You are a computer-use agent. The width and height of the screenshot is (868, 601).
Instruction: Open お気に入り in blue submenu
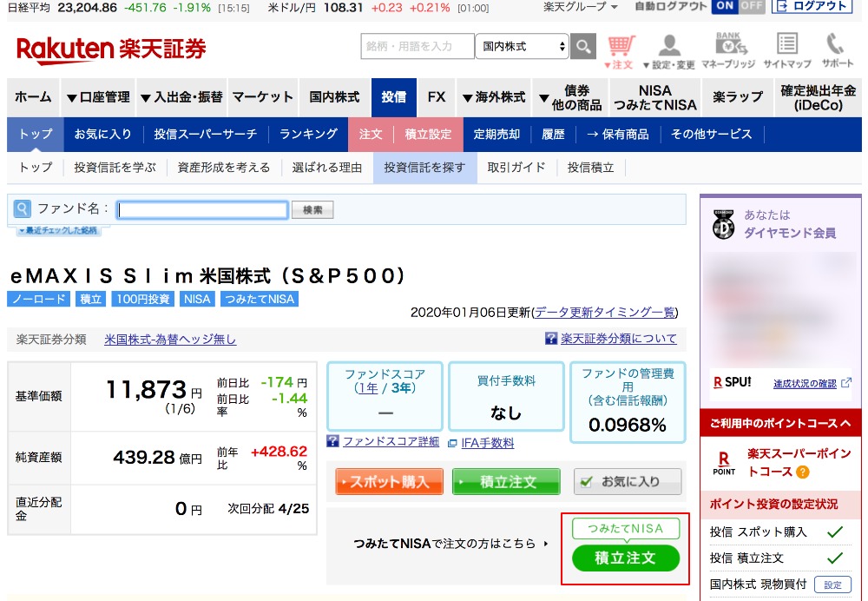pyautogui.click(x=103, y=134)
